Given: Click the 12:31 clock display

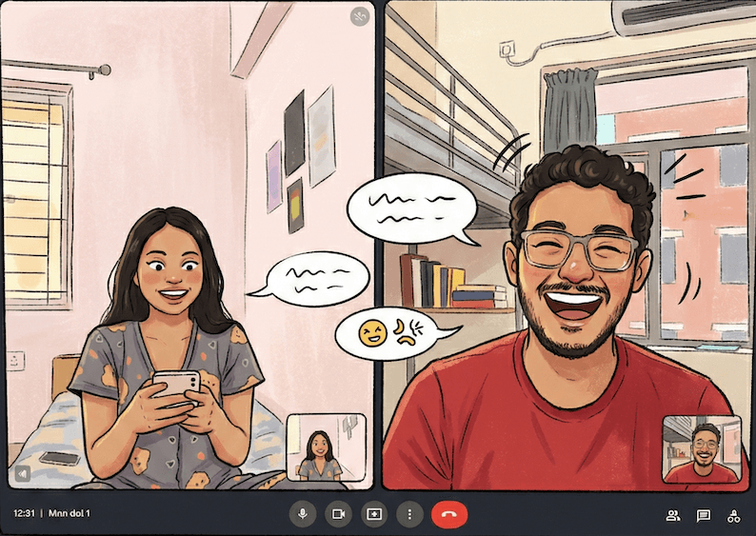Looking at the screenshot, I should (x=25, y=514).
